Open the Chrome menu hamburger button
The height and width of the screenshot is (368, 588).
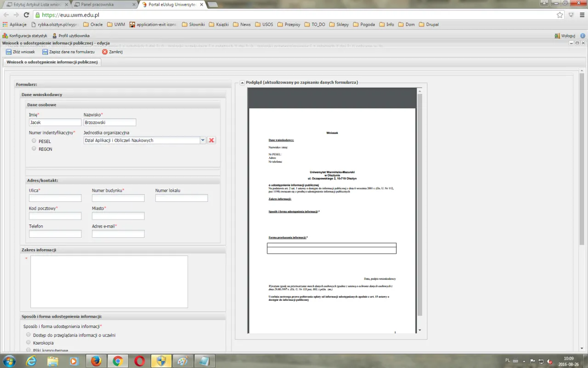(x=582, y=15)
